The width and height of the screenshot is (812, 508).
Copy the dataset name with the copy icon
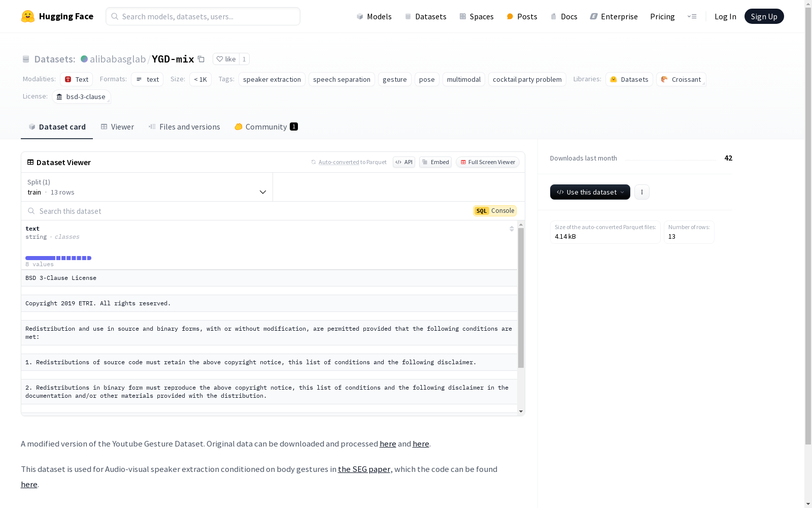[201, 59]
